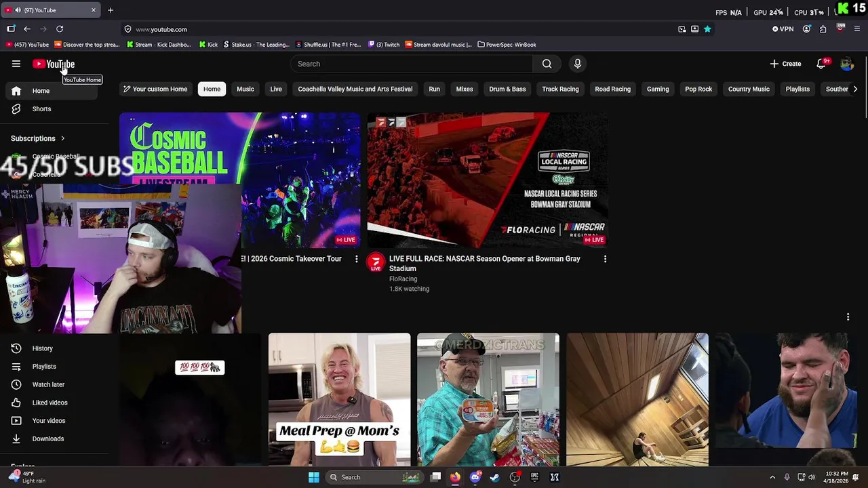Select the Drum & Bass chip

(507, 89)
